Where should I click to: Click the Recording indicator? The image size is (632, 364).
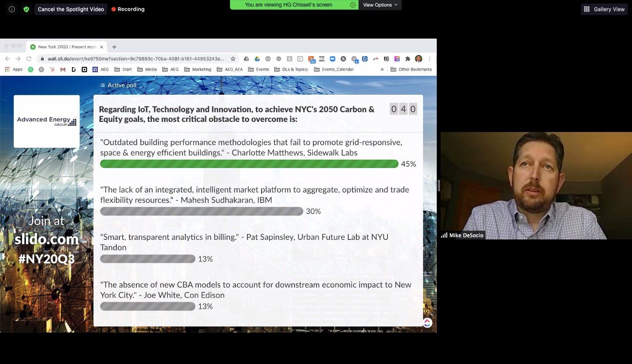click(128, 9)
